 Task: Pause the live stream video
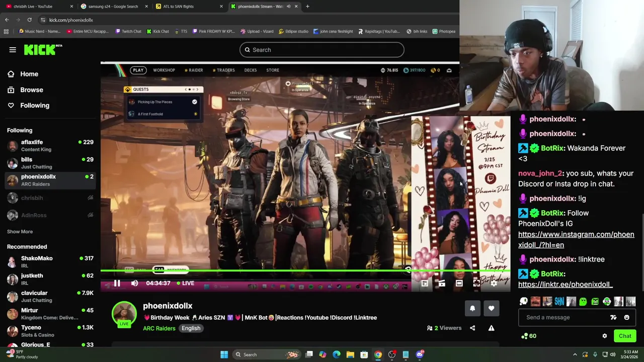tap(117, 283)
